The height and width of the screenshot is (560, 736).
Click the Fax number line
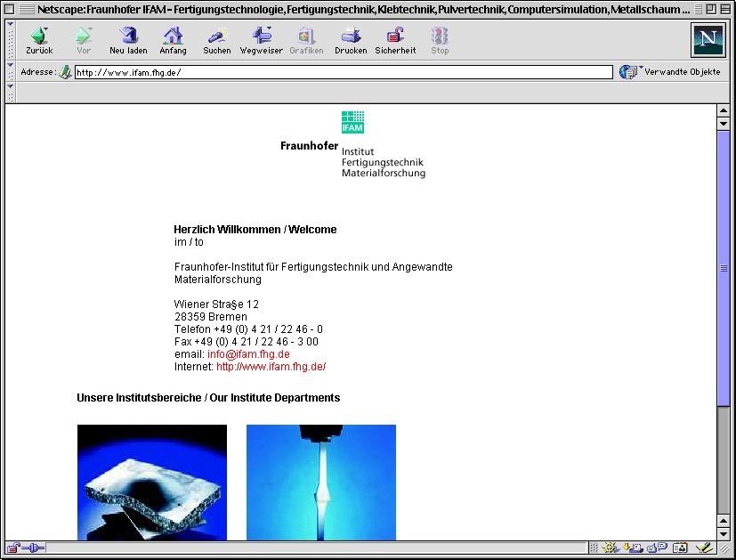point(247,342)
